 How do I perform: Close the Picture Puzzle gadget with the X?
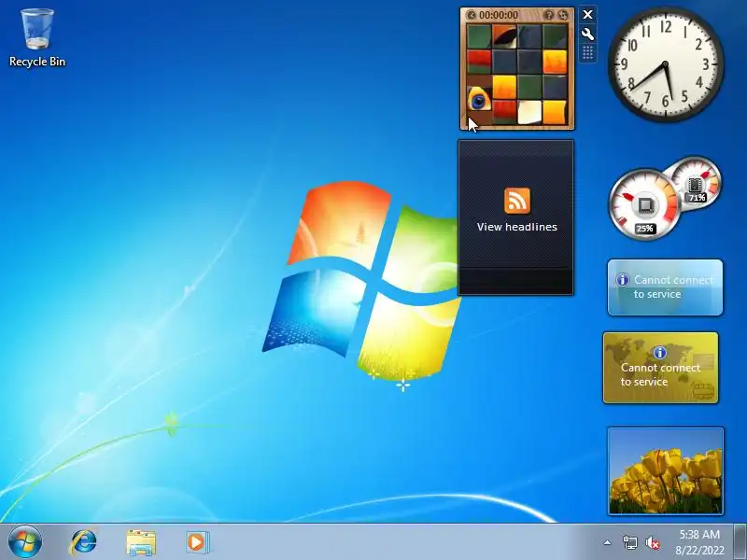coord(588,15)
